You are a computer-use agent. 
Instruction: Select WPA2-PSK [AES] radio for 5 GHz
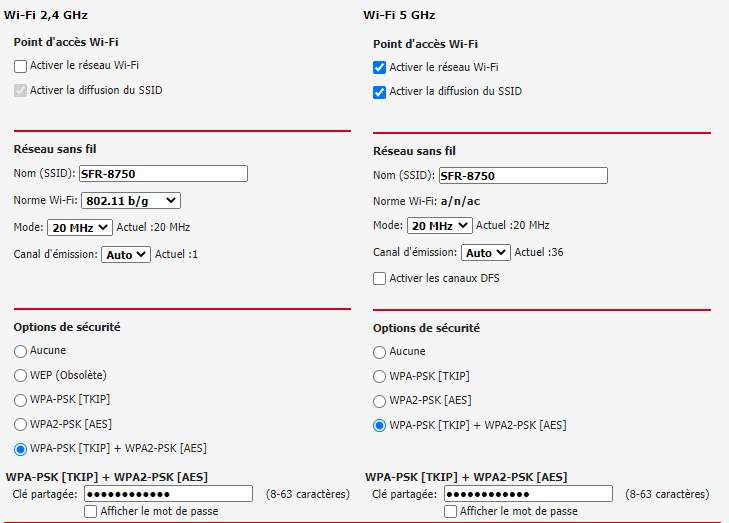click(379, 401)
